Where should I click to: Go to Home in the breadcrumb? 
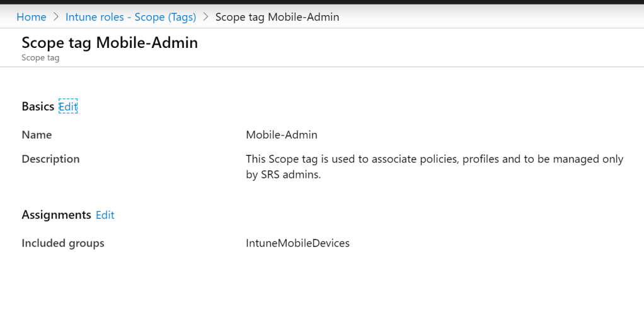(31, 17)
